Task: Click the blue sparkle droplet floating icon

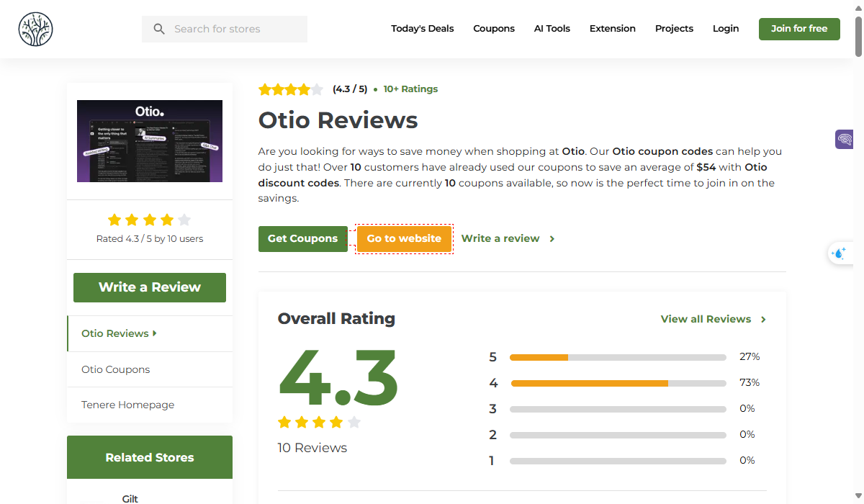Action: pyautogui.click(x=839, y=253)
